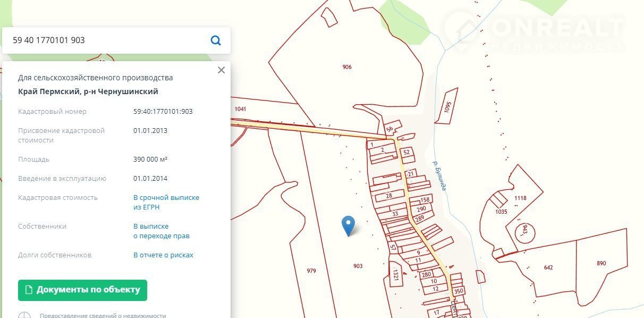The height and width of the screenshot is (318, 644).
Task: Close the parcel info panel
Action: (x=222, y=70)
